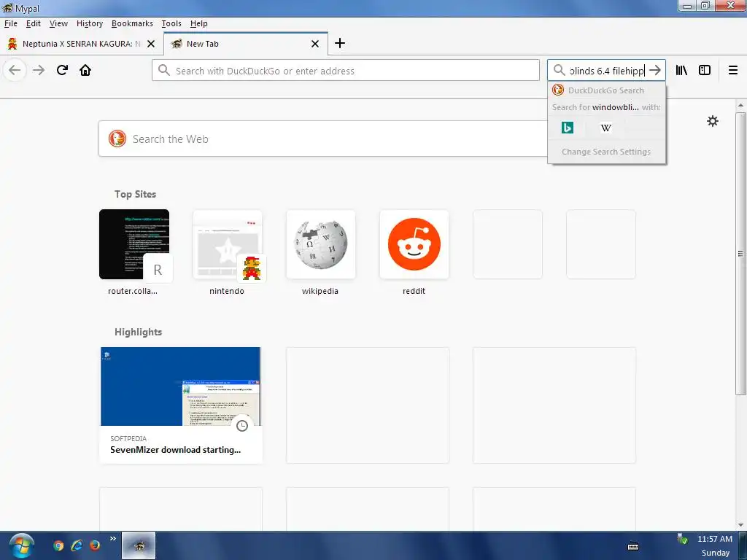Click the taskbar clock 11:57 AM
Image resolution: width=747 pixels, height=560 pixels.
[715, 539]
